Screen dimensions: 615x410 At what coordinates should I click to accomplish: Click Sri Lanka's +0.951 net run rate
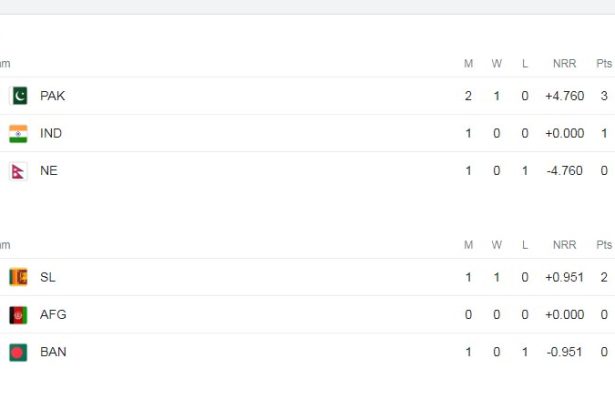pyautogui.click(x=564, y=277)
